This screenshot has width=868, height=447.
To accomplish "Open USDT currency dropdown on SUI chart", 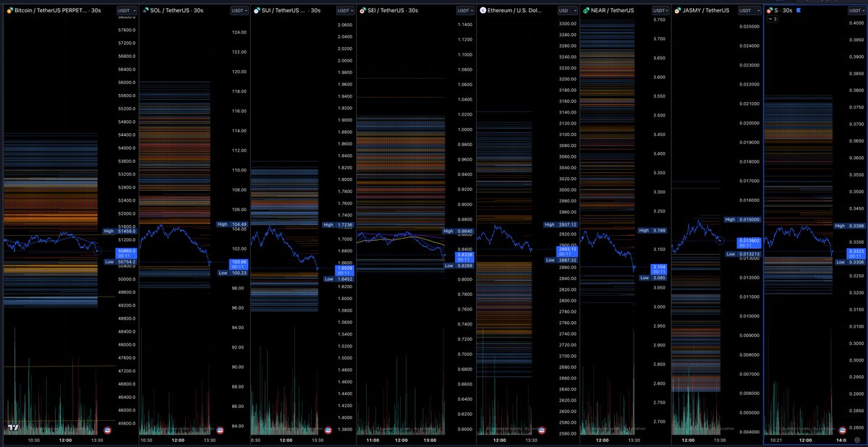I will point(346,11).
